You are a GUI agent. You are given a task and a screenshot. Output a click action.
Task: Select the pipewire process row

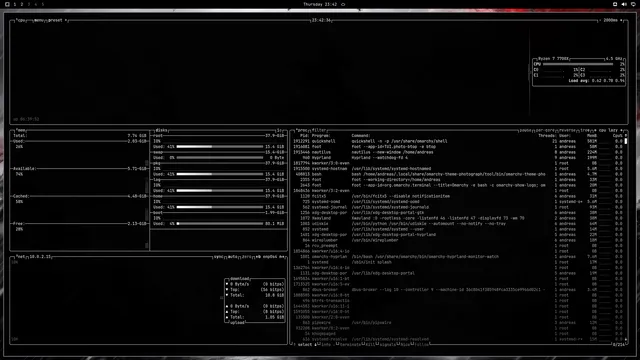pos(458,323)
